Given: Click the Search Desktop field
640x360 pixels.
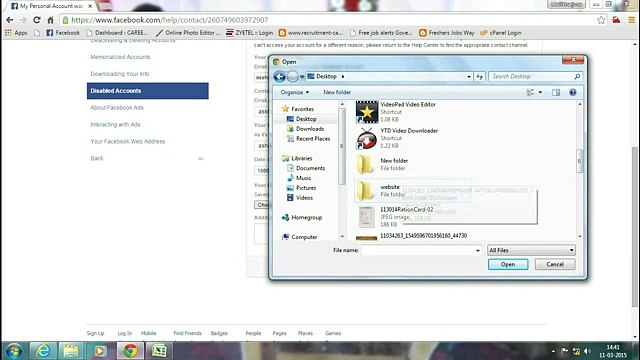Looking at the screenshot, I should pyautogui.click(x=531, y=76).
